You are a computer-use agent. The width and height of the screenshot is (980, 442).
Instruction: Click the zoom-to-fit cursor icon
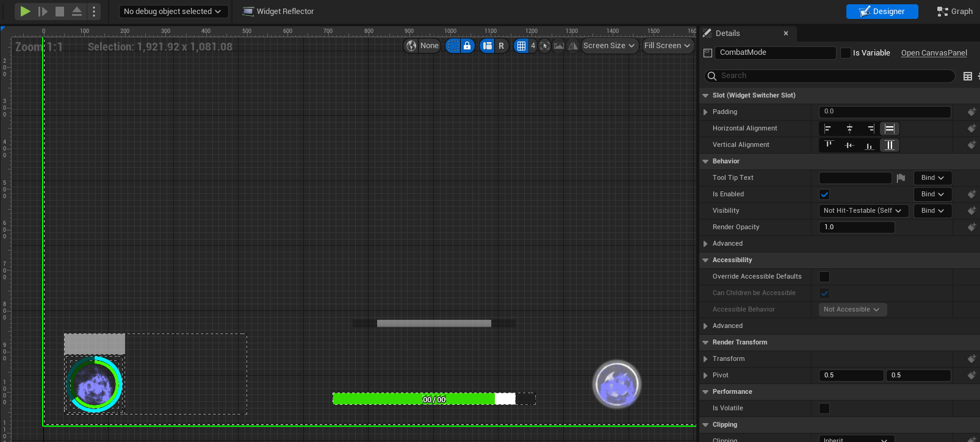pos(545,46)
